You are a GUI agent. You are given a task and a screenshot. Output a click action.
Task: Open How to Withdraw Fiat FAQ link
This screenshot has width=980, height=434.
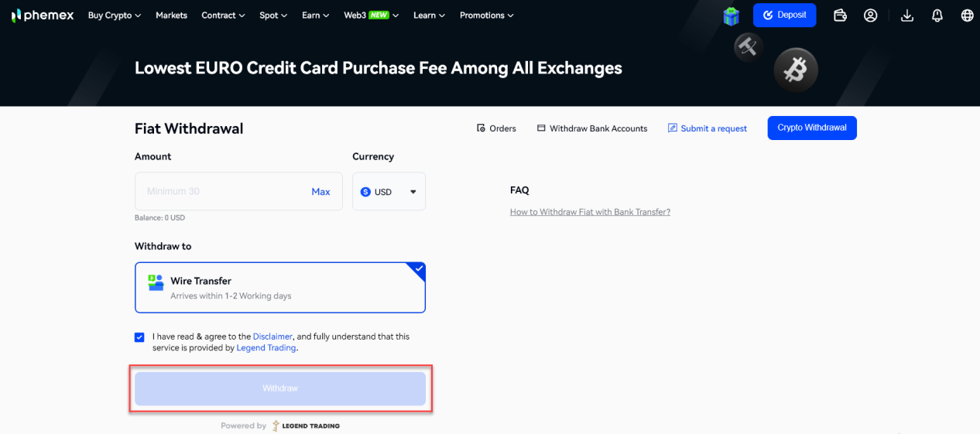[590, 212]
